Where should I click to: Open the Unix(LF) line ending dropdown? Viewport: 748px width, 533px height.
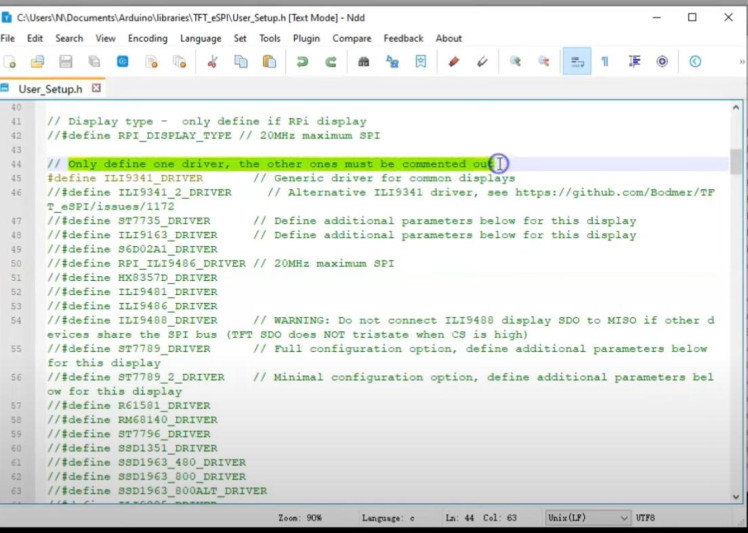tap(588, 518)
